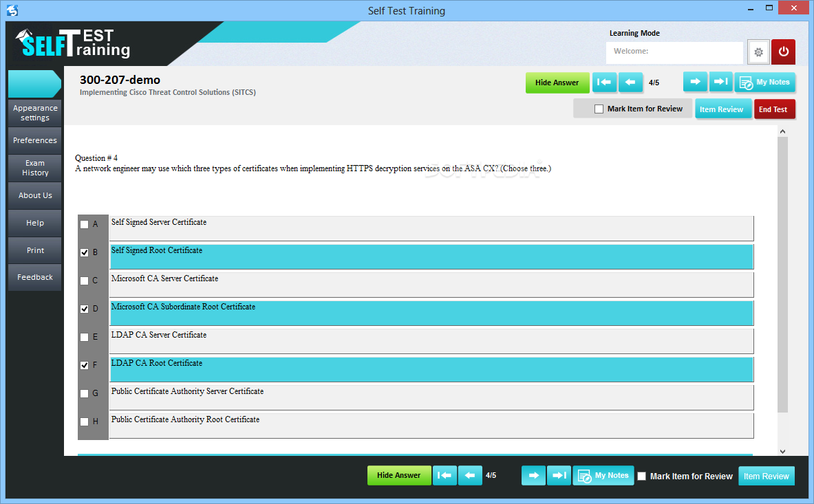Click the scrollbar up arrow
The image size is (814, 504).
point(782,132)
